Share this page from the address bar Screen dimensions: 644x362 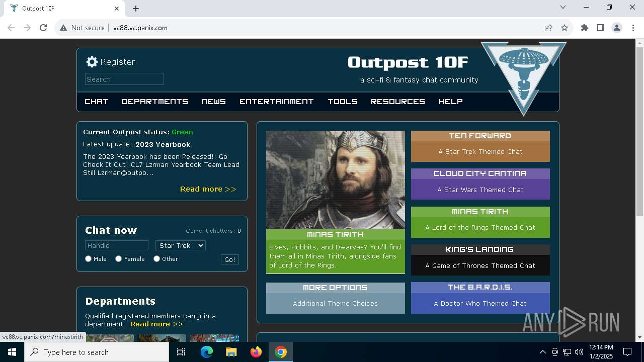548,28
